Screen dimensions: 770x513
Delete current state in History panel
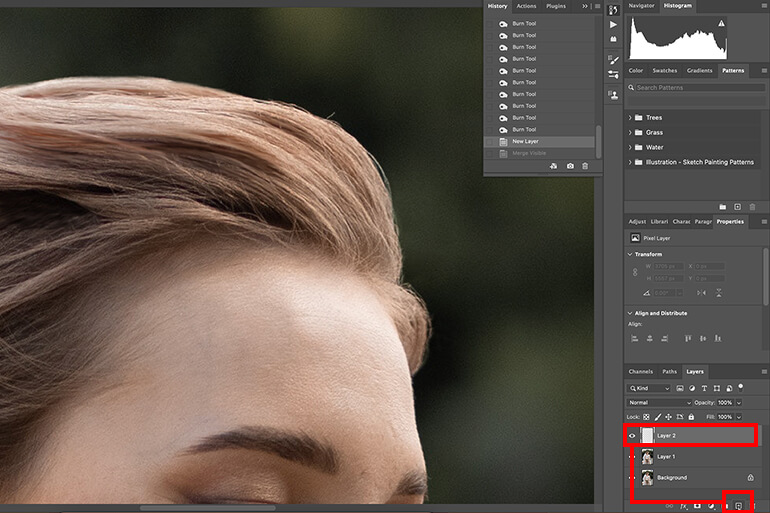585,166
